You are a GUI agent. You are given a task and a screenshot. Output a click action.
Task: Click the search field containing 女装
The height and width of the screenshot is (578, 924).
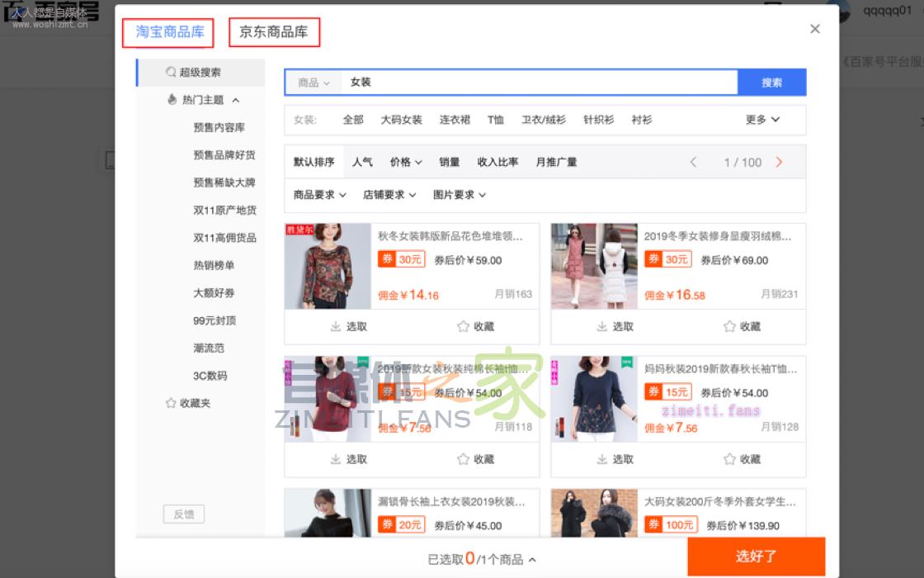[536, 83]
